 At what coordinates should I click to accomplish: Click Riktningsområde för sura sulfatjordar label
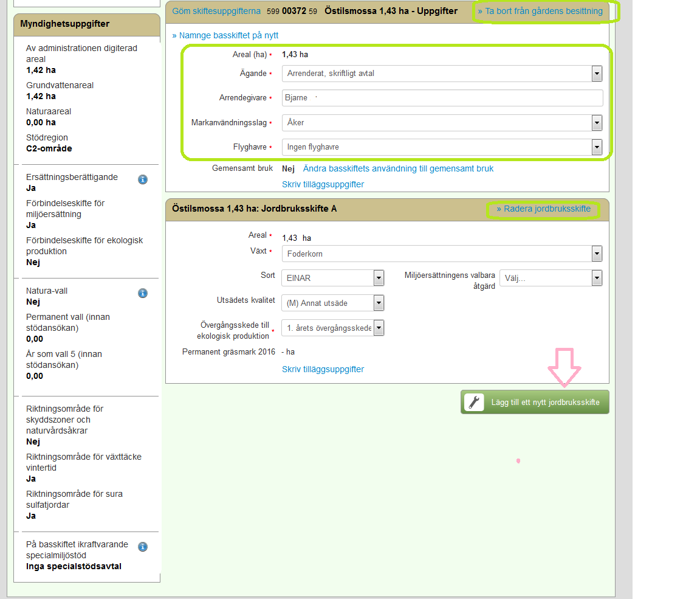coord(74,499)
